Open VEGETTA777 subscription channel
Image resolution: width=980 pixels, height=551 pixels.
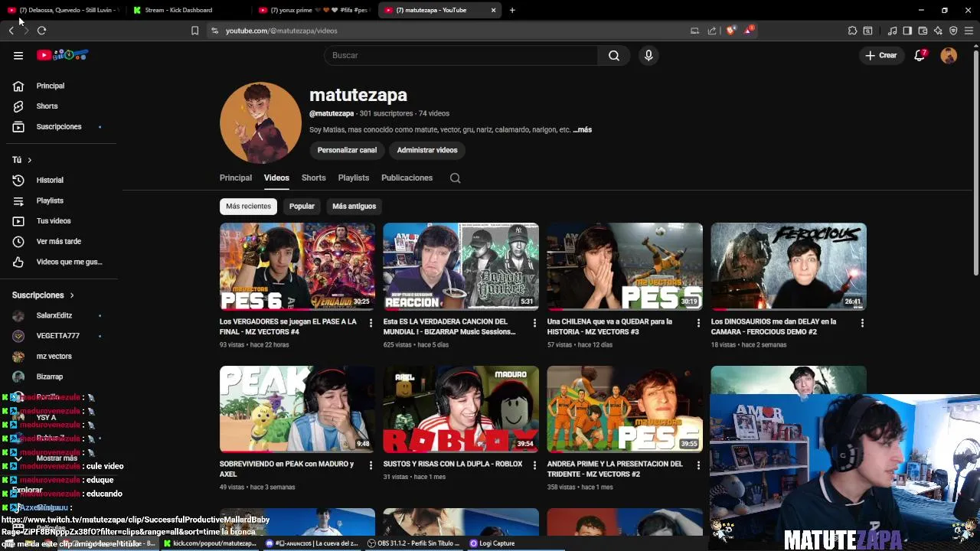(58, 336)
